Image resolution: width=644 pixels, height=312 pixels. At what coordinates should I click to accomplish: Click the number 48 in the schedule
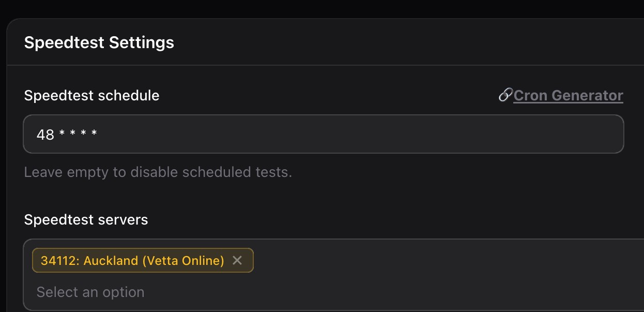tap(45, 135)
